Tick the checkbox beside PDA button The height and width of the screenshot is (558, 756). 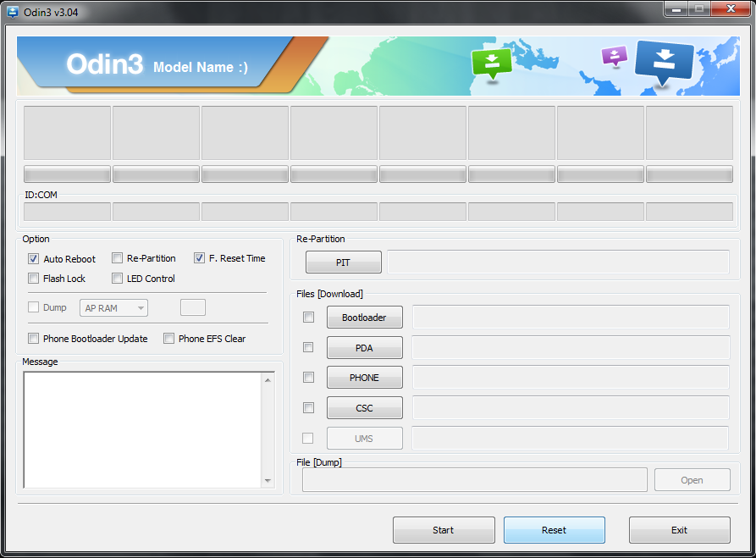coord(308,347)
